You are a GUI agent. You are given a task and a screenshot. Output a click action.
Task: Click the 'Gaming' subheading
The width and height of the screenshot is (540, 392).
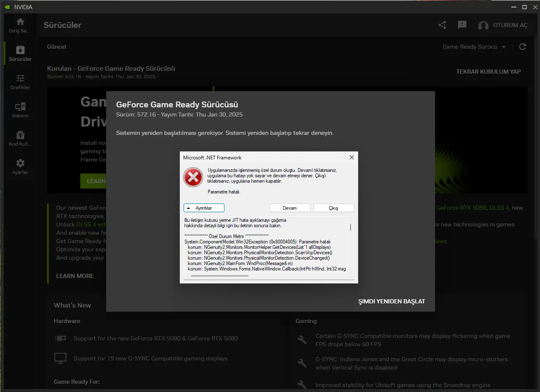(306, 321)
